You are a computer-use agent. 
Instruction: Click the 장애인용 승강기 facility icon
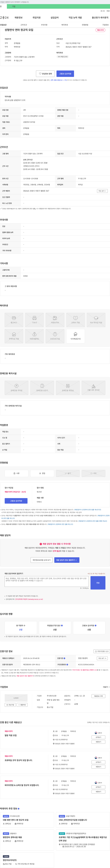(42, 388)
